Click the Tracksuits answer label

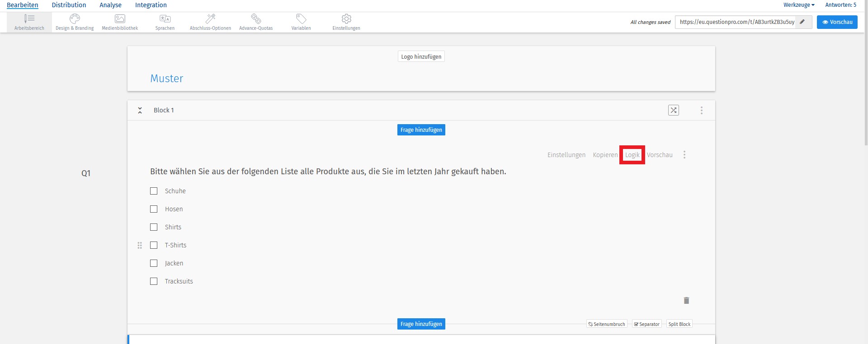[179, 281]
